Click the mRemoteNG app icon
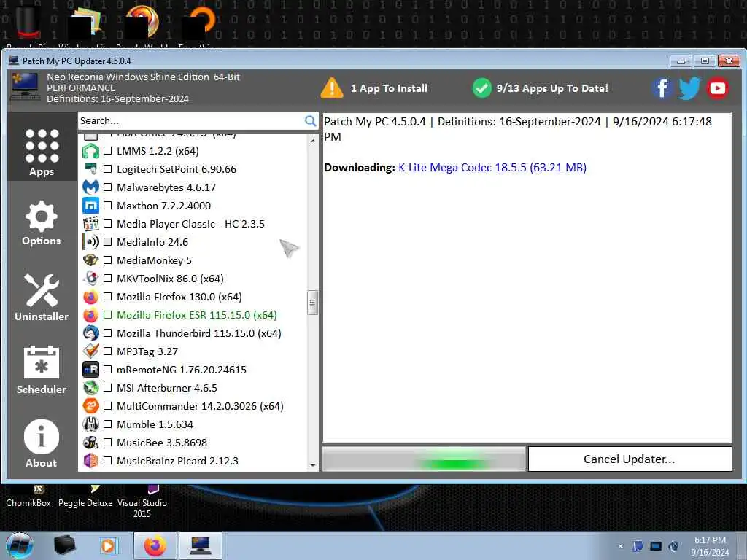 (90, 370)
